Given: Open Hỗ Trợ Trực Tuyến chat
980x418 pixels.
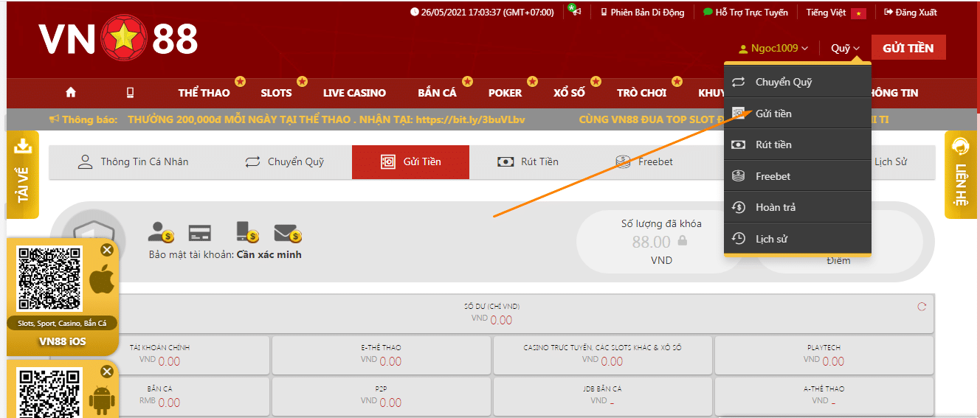Looking at the screenshot, I should tap(745, 12).
